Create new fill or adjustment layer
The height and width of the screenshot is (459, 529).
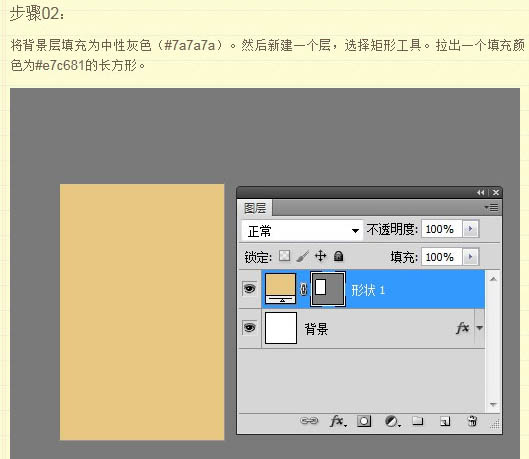392,421
